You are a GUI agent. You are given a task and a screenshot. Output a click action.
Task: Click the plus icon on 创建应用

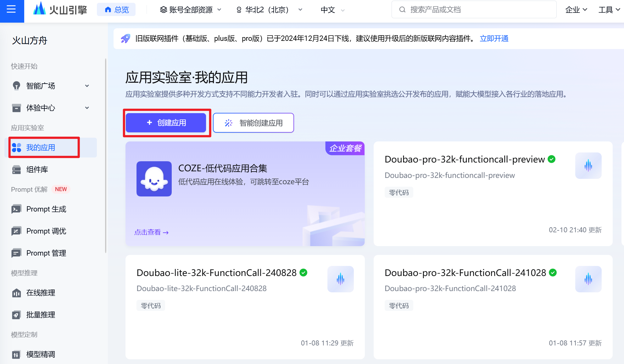click(x=149, y=123)
